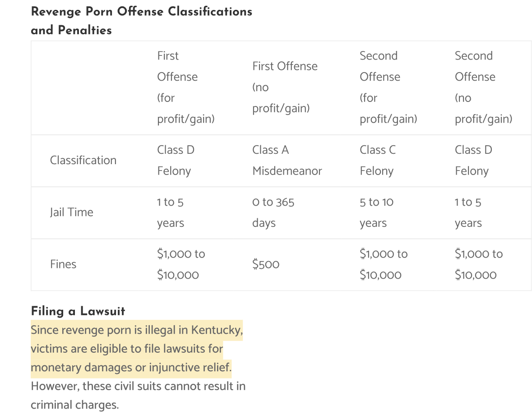The height and width of the screenshot is (419, 532).
Task: Click 'Second Offense (for profit/gain)' column header
Action: (x=388, y=87)
